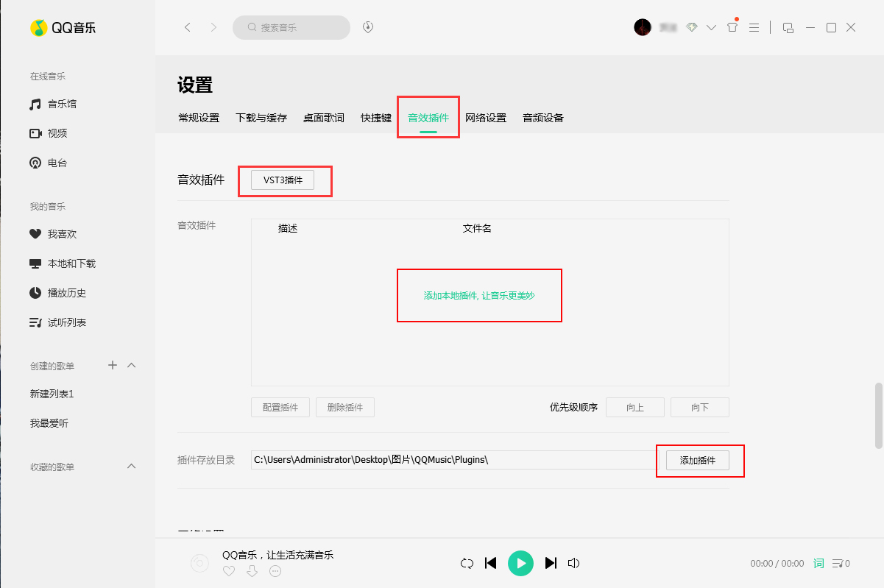Open 播放历史 (Play History)

click(x=63, y=292)
